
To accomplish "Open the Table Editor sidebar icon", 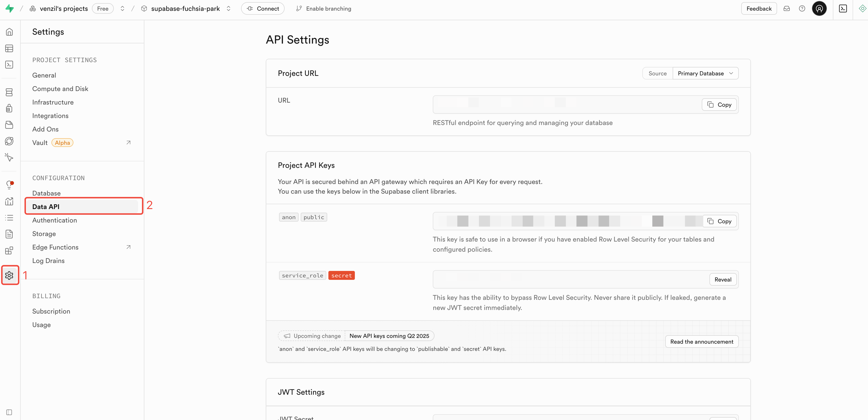I will point(9,48).
